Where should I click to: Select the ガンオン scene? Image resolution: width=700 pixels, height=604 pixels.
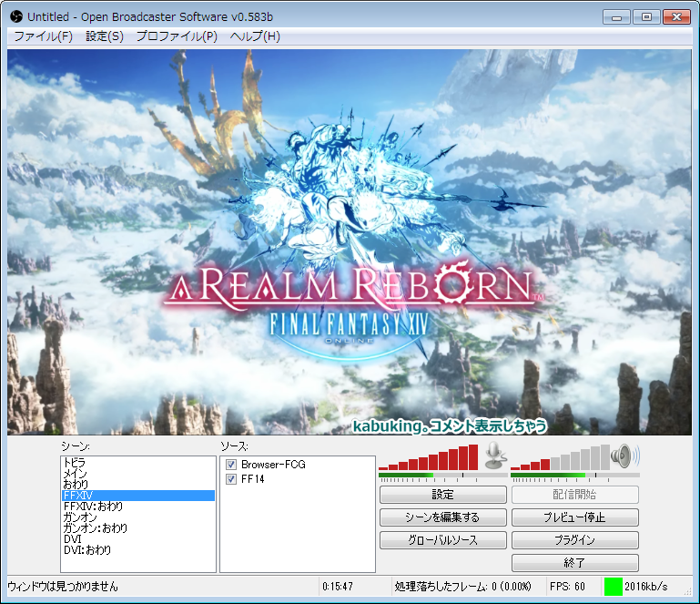click(138, 517)
